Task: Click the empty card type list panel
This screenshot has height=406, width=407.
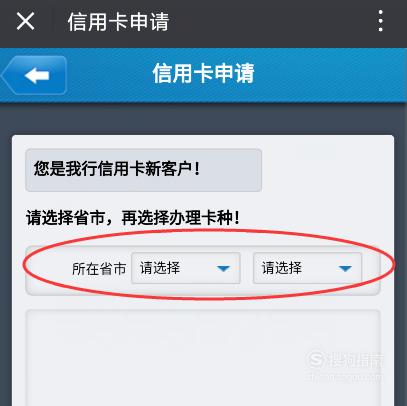Action: pyautogui.click(x=203, y=358)
